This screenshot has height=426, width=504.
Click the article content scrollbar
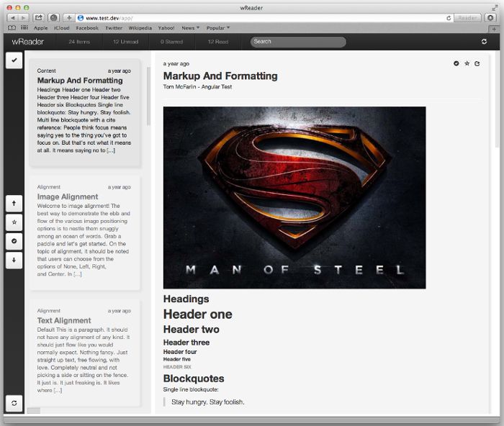(498, 99)
